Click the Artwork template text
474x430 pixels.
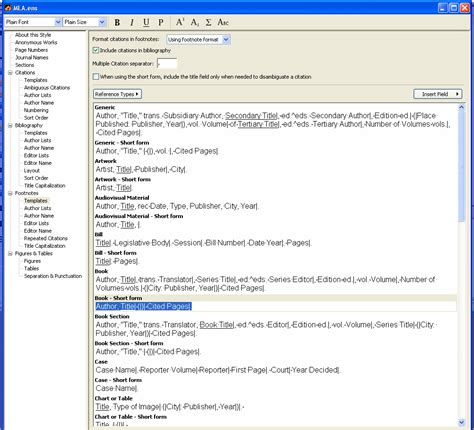(141, 170)
